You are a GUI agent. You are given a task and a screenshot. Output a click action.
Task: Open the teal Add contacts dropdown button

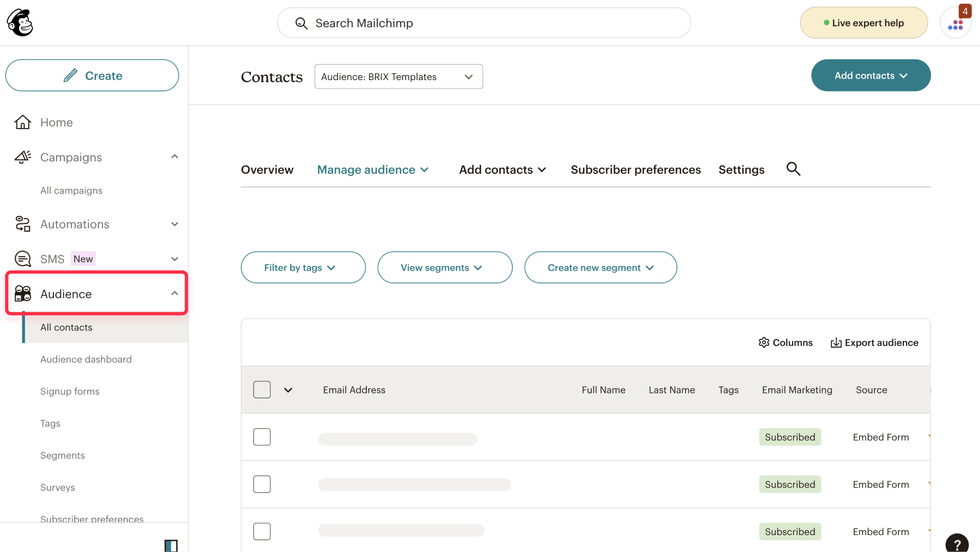(871, 75)
